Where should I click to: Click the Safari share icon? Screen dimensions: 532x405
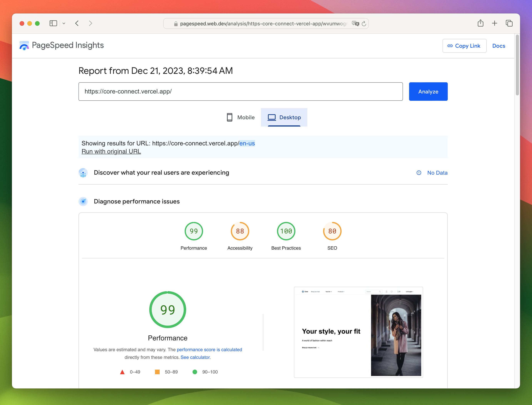(x=480, y=23)
